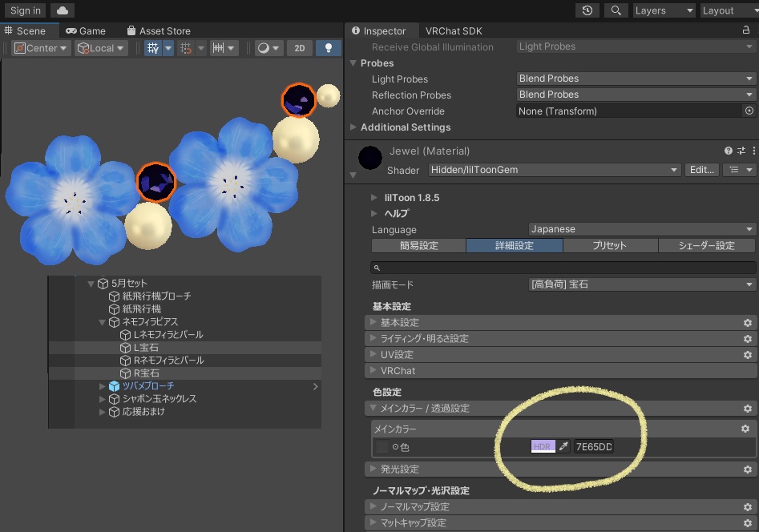Expand the lilToon 1.8.5 foldout
The height and width of the screenshot is (532, 759).
[x=373, y=198]
